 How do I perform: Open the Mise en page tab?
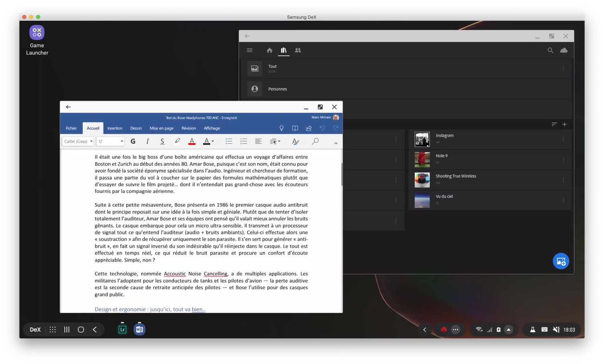[161, 128]
